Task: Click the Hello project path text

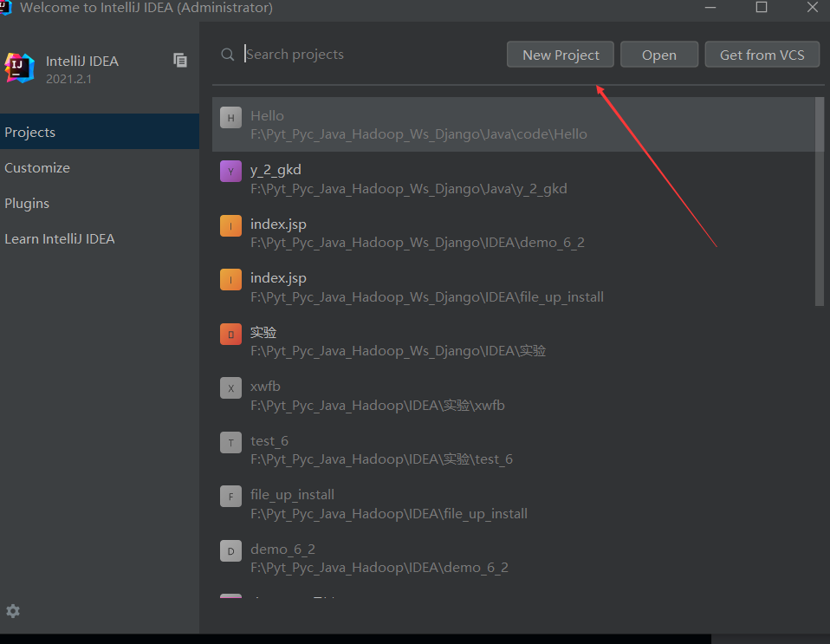Action: [418, 134]
